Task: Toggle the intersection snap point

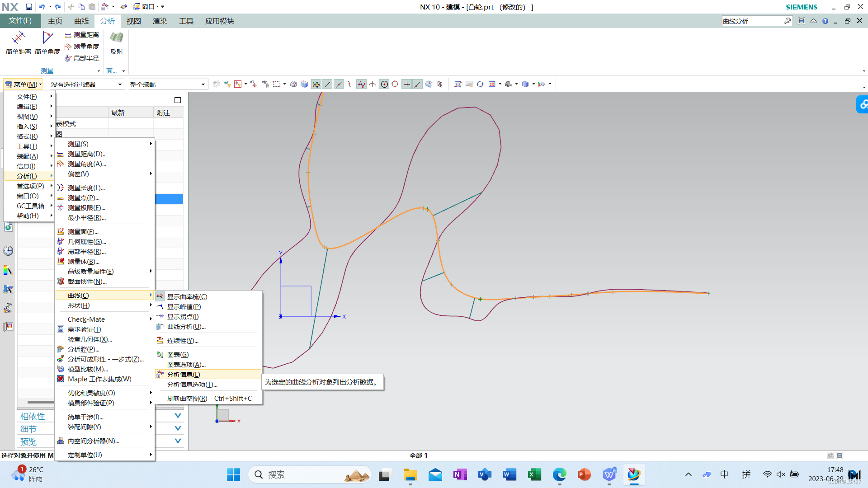Action: 372,84
